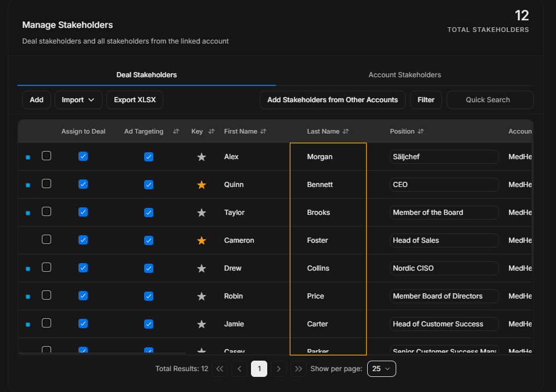Screen dimensions: 556x392
Task: Click the Assign to Deal column header
Action: [83, 131]
